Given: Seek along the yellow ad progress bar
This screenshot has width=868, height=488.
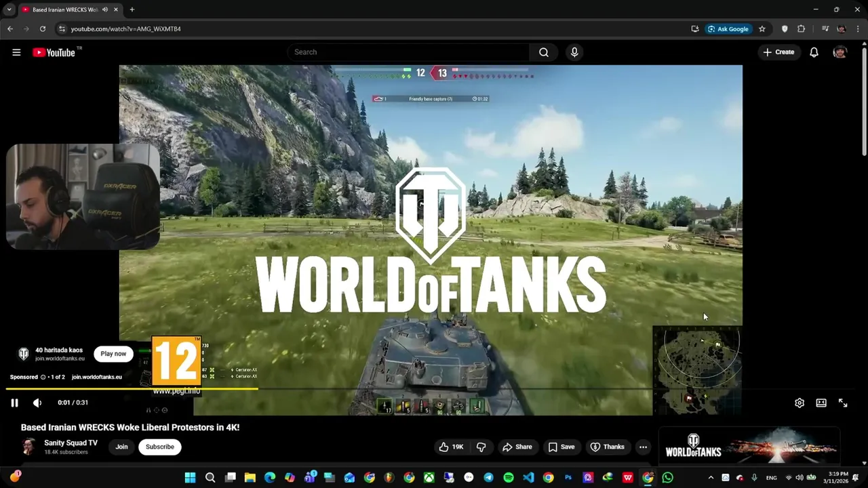Looking at the screenshot, I should (132, 388).
